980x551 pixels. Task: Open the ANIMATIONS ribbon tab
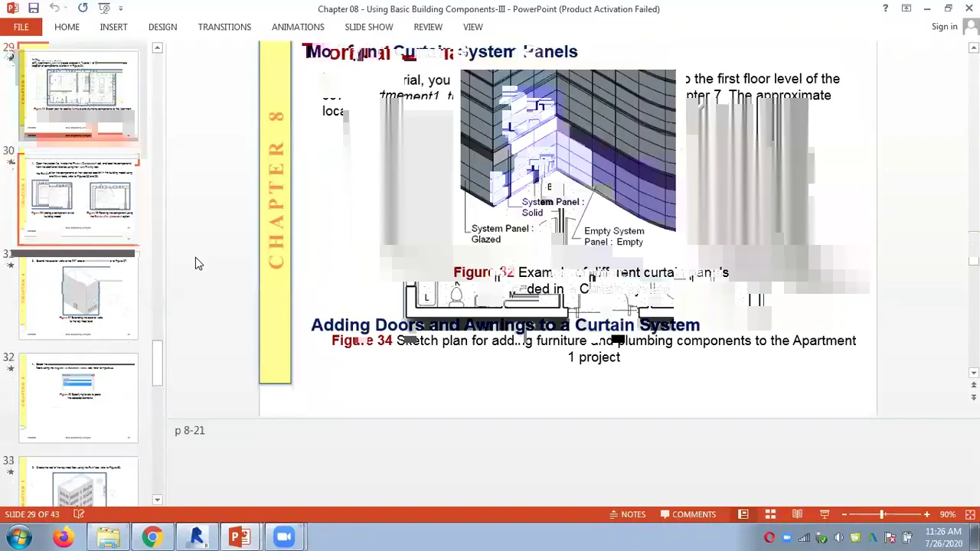pos(298,27)
